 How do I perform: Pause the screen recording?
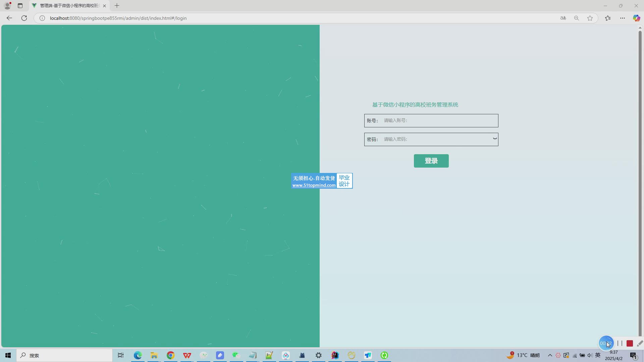tap(620, 343)
